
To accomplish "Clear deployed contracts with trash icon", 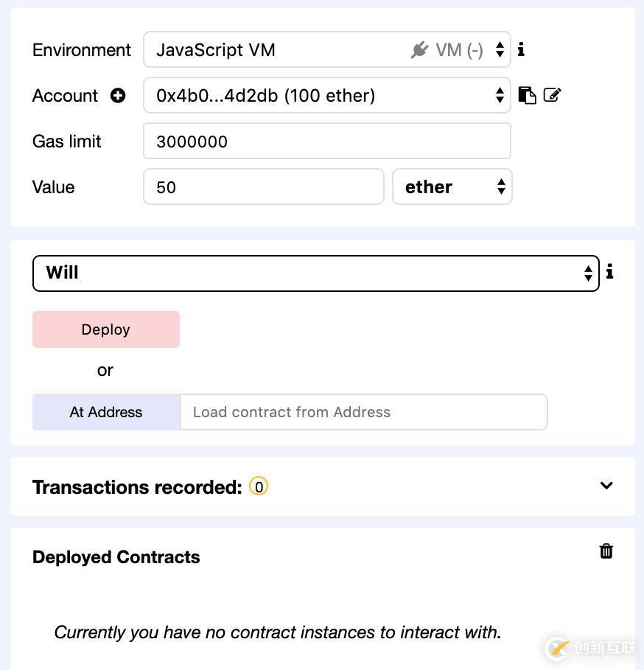I will [x=606, y=551].
